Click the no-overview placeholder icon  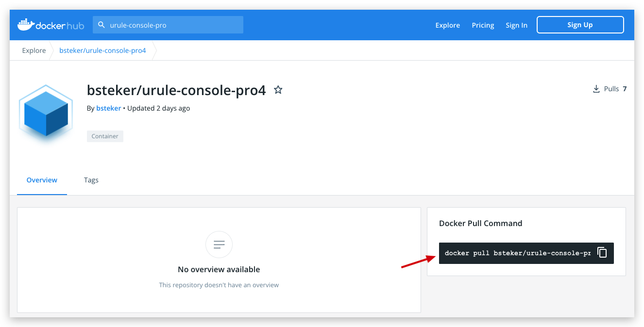[x=219, y=244]
